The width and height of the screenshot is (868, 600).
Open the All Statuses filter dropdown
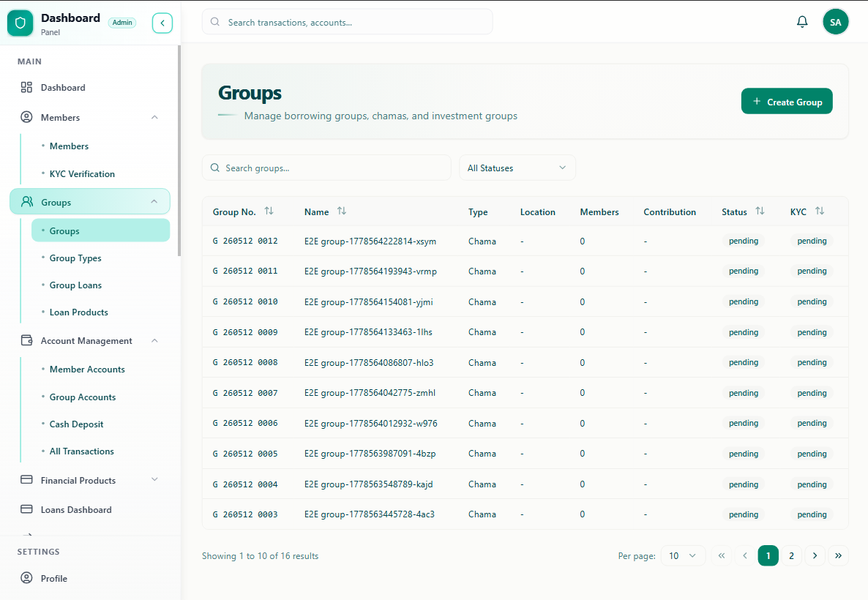[517, 168]
